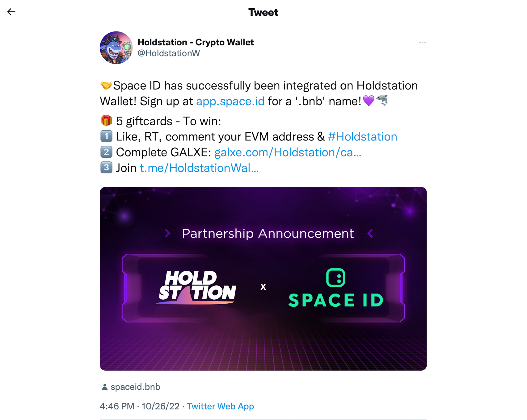Viewport: 527px width, 420px height.
Task: Open the @HoldstationW handle
Action: [169, 53]
